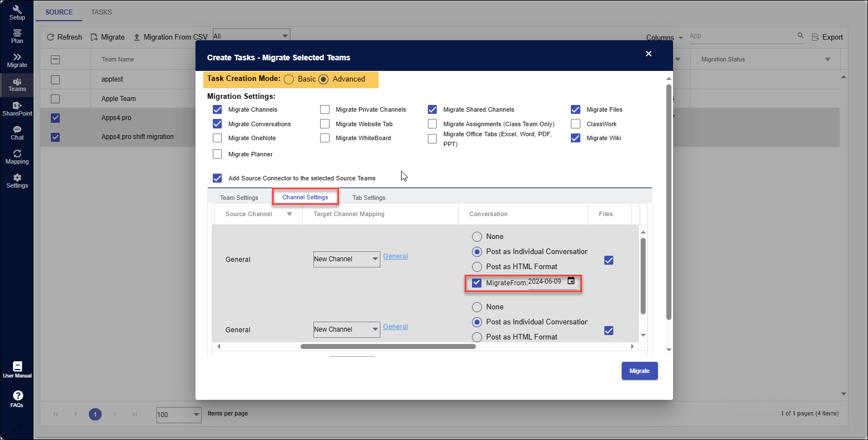Click Migration From CSV
The height and width of the screenshot is (440, 868).
(170, 37)
